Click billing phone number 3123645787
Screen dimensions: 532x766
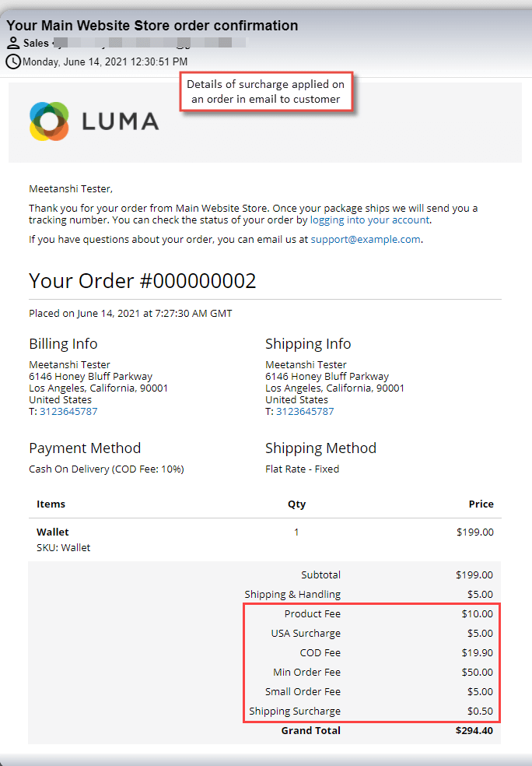click(x=68, y=411)
